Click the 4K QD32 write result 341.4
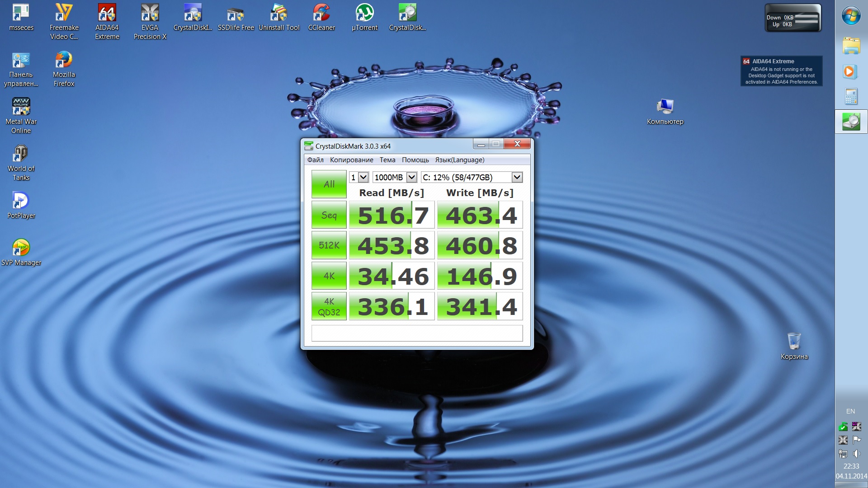This screenshot has width=868, height=488. tap(480, 307)
